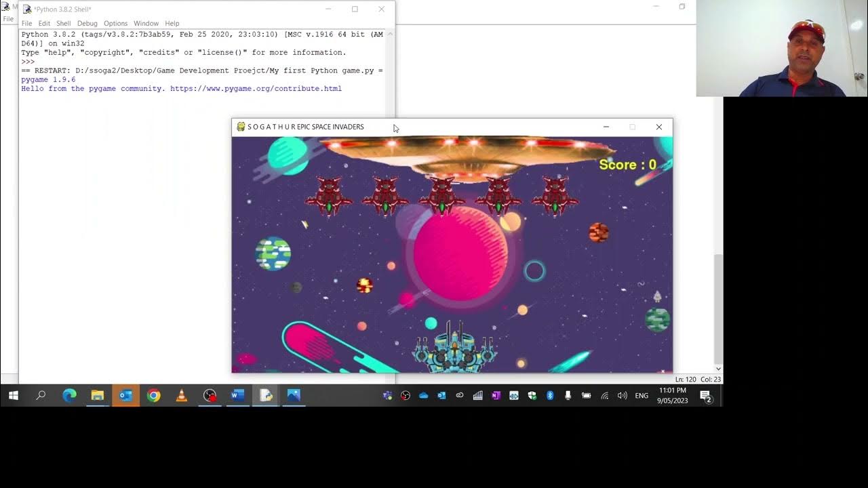The width and height of the screenshot is (868, 488).
Task: Click the ENG language indicator
Action: coord(642,396)
